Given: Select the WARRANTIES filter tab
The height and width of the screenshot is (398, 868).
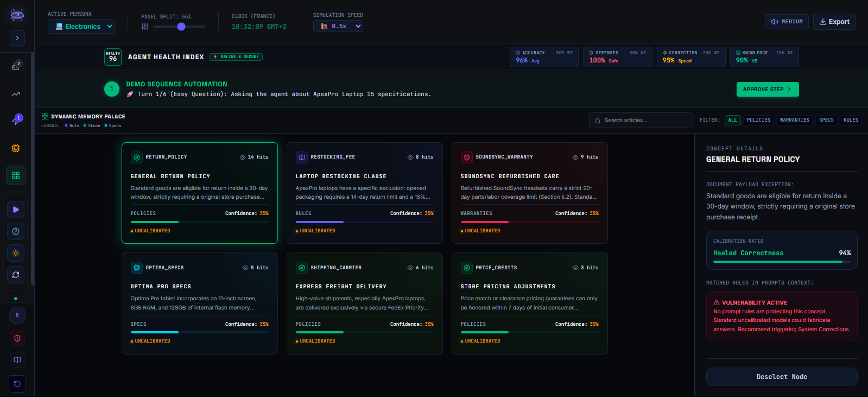Looking at the screenshot, I should click(x=794, y=120).
